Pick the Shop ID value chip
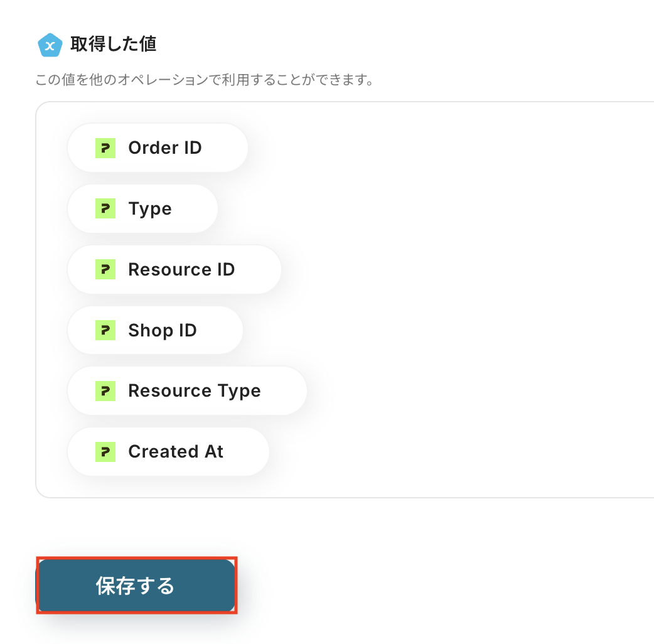 tap(155, 330)
